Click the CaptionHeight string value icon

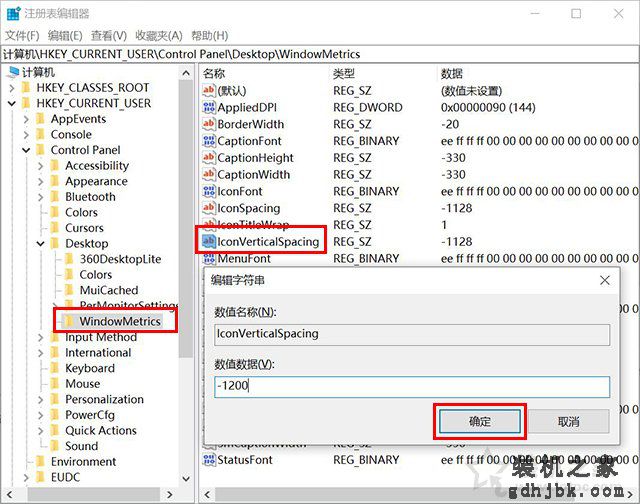pyautogui.click(x=209, y=158)
